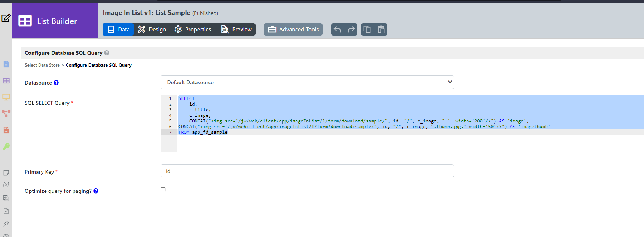Viewport: 644px width, 237px height.
Task: Click the 'c_image,' line in the SQL editor
Action: coord(200,115)
